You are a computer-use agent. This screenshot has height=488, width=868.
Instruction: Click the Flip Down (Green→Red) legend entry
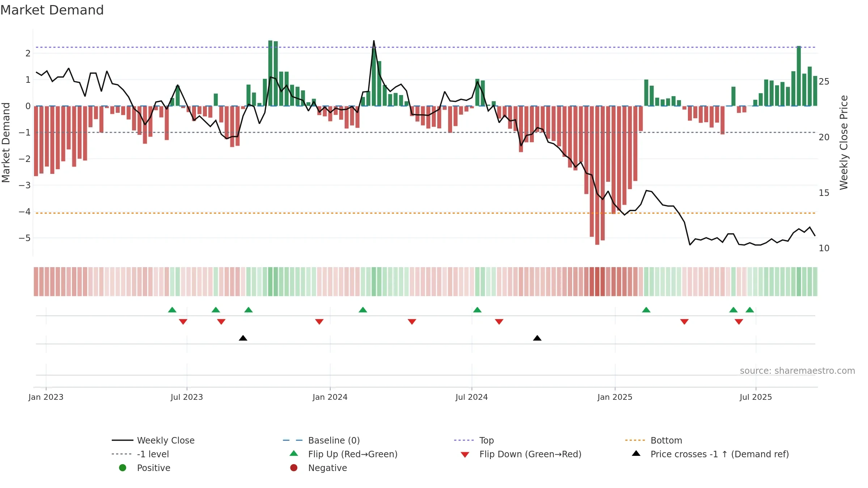pyautogui.click(x=521, y=454)
